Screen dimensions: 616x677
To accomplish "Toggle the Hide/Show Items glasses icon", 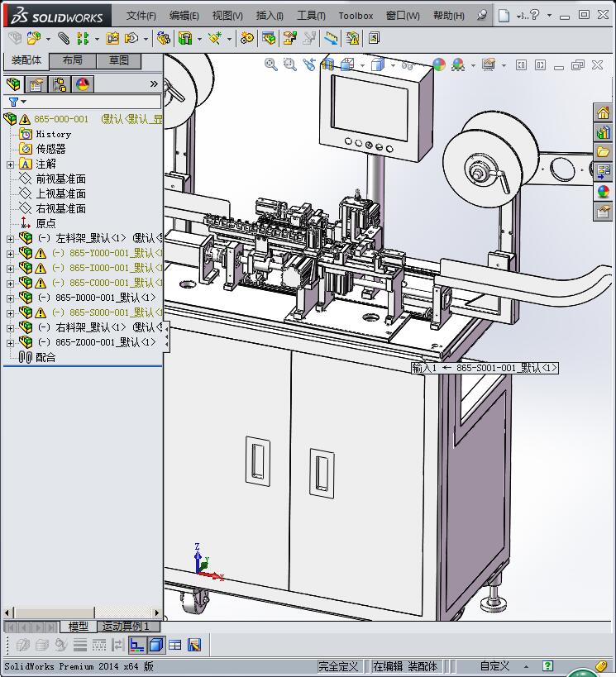I will point(408,65).
